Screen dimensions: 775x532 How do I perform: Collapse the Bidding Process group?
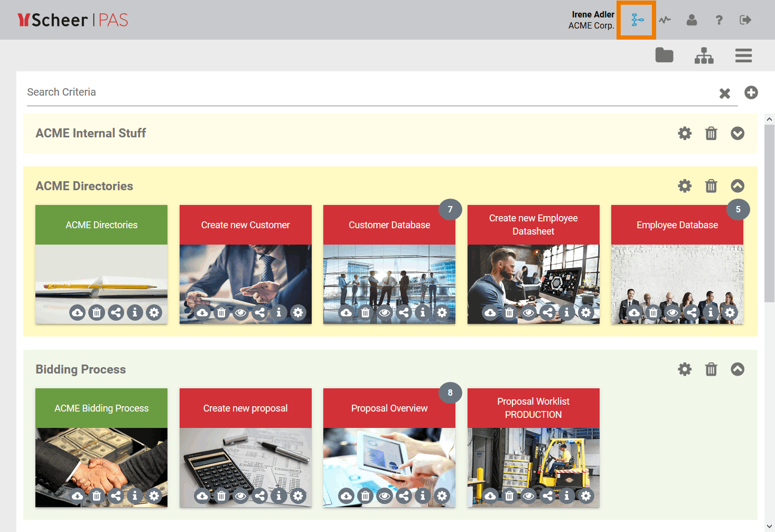(737, 369)
